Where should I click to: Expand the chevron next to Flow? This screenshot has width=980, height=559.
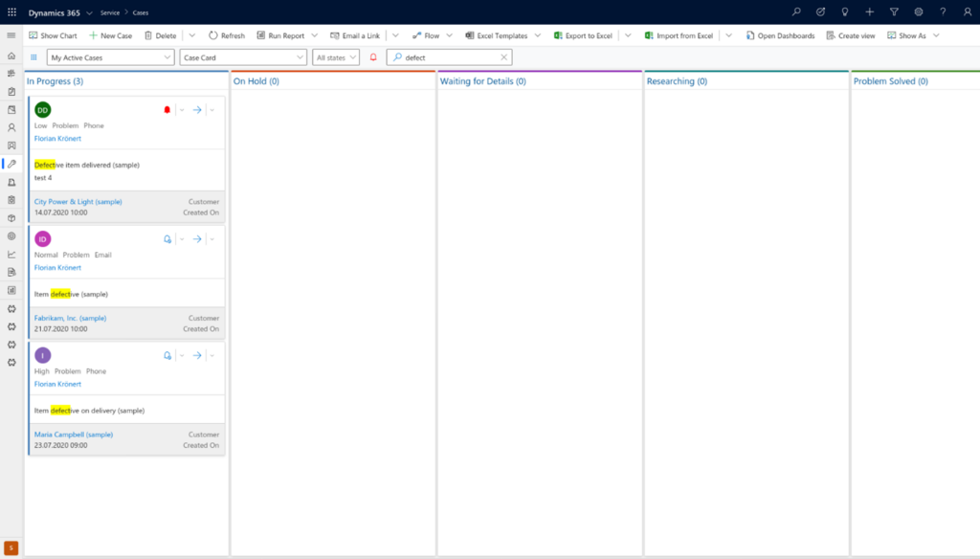click(448, 35)
